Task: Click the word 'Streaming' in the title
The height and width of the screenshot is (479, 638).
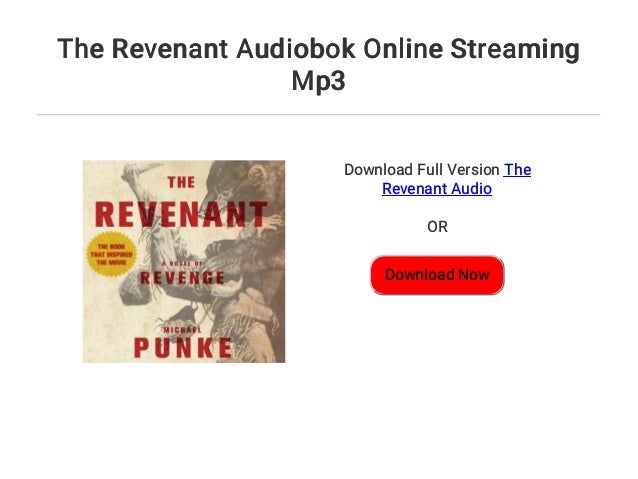Action: (515, 49)
